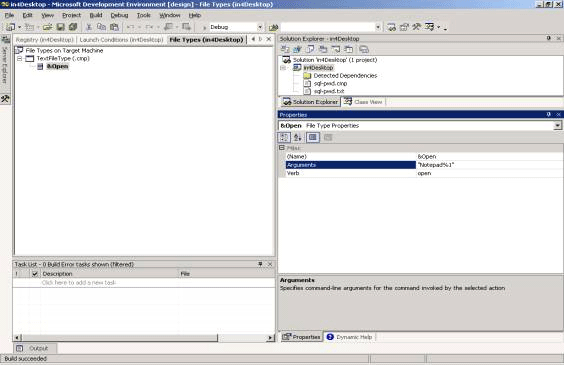Click the Save toolbar icon
This screenshot has width=564, height=365.
[61, 27]
